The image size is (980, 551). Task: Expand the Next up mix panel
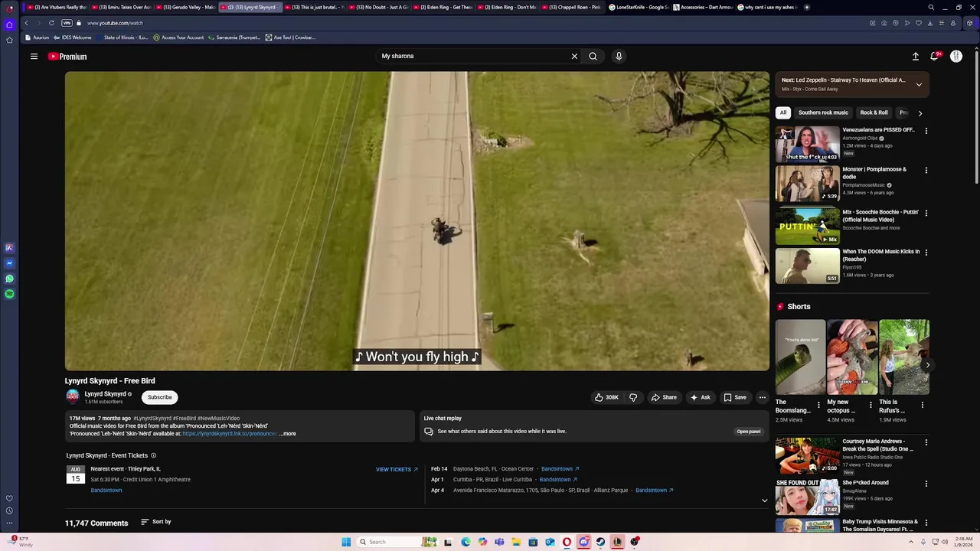coord(919,84)
